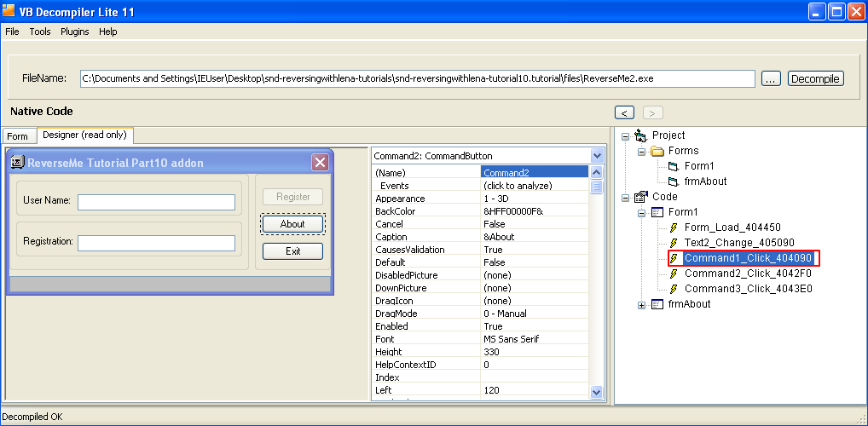Click properties scrollbar down arrow
Screen dimensions: 868x426
pyautogui.click(x=597, y=392)
